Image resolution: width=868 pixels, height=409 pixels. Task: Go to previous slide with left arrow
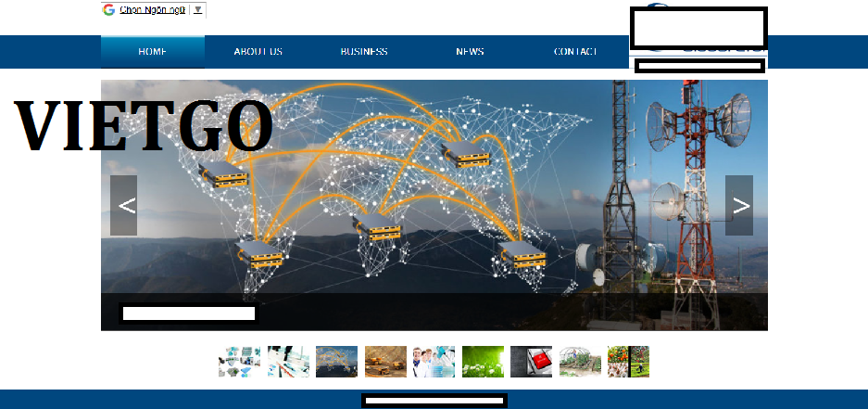124,205
